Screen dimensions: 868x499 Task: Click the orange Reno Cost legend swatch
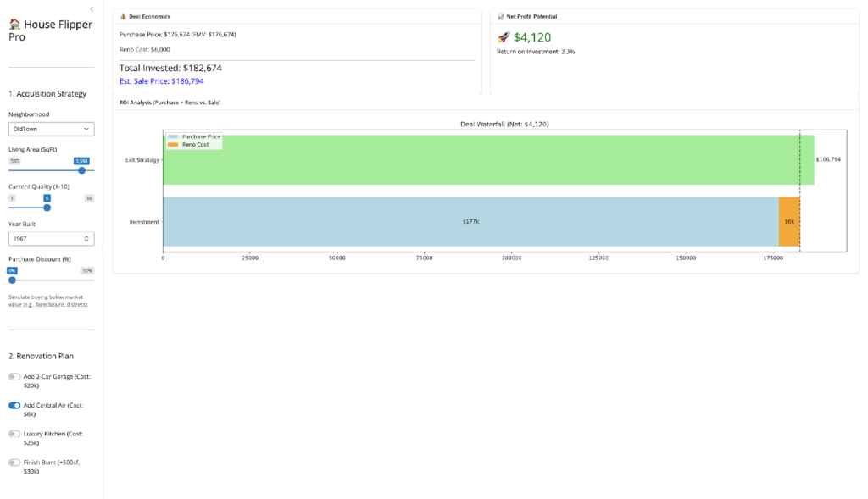click(174, 145)
